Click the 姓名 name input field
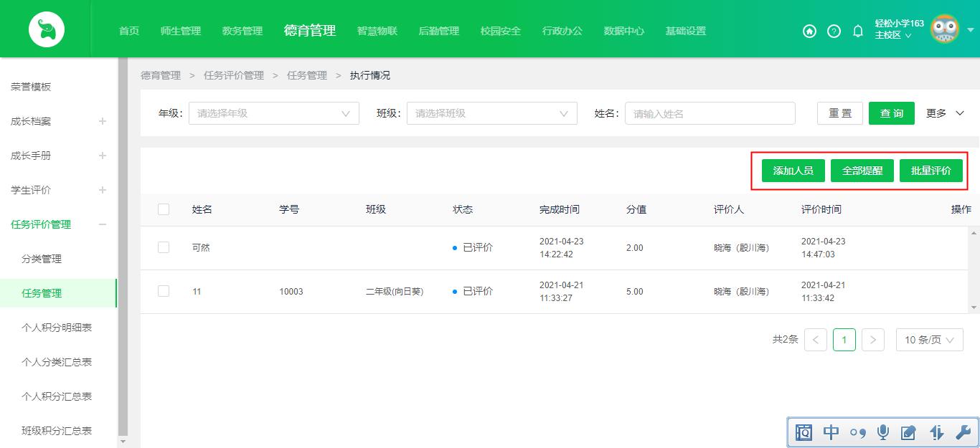The height and width of the screenshot is (448, 980). [x=710, y=113]
